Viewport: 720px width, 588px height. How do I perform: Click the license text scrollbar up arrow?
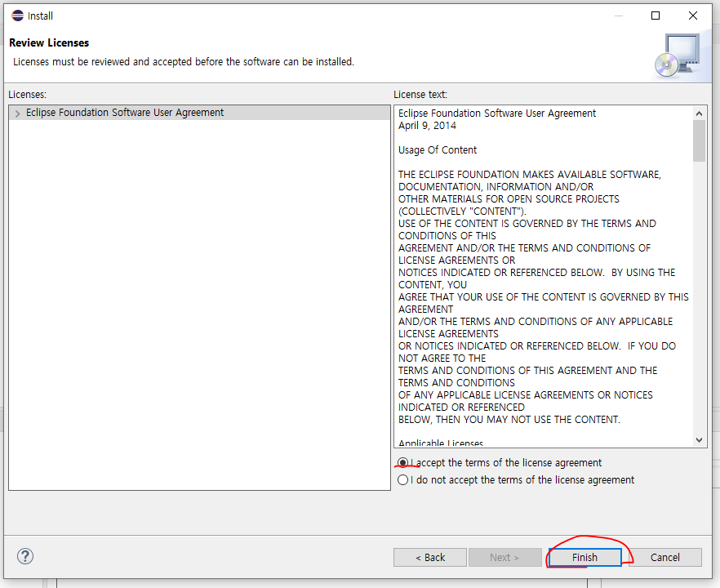coord(699,114)
